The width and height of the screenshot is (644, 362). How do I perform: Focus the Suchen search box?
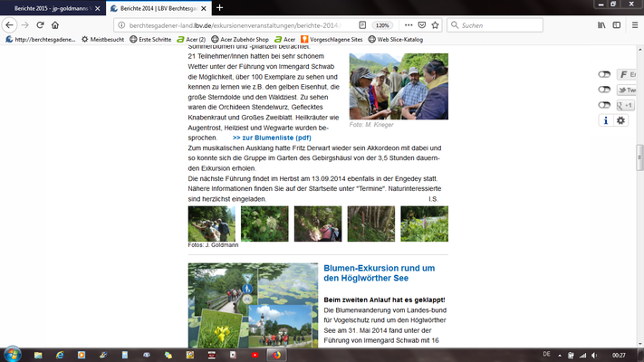coord(495,25)
